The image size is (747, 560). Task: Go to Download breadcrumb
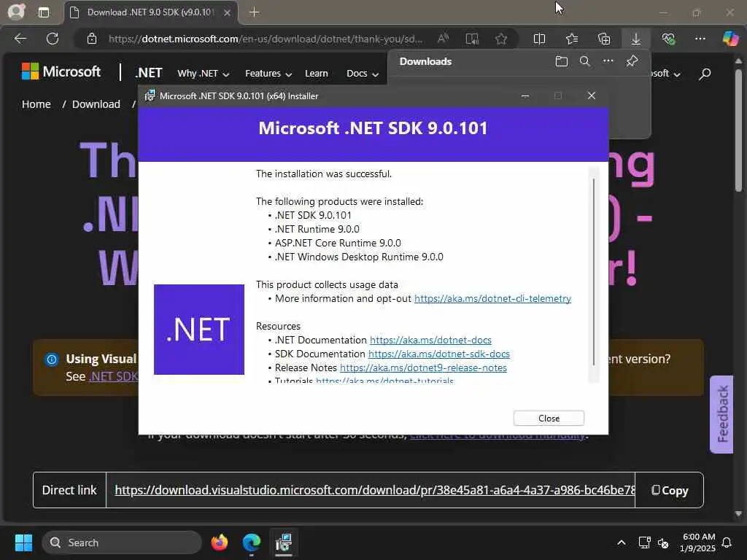pyautogui.click(x=96, y=104)
